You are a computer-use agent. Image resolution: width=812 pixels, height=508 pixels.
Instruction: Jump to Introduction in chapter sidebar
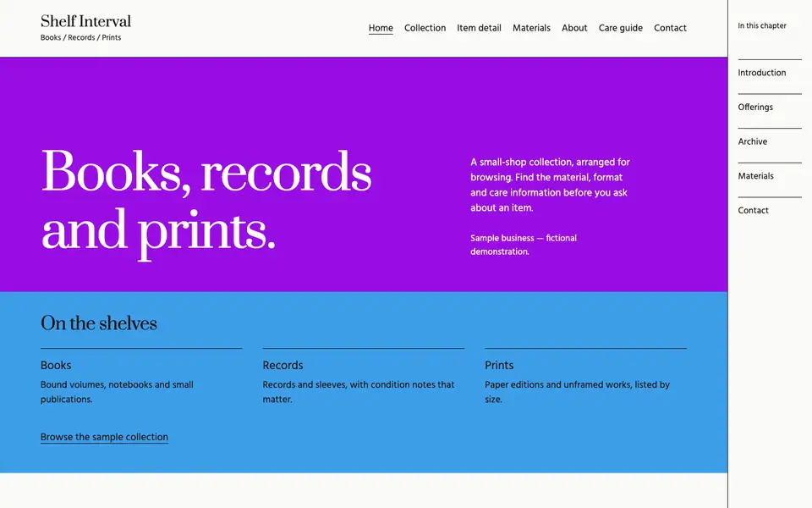762,73
